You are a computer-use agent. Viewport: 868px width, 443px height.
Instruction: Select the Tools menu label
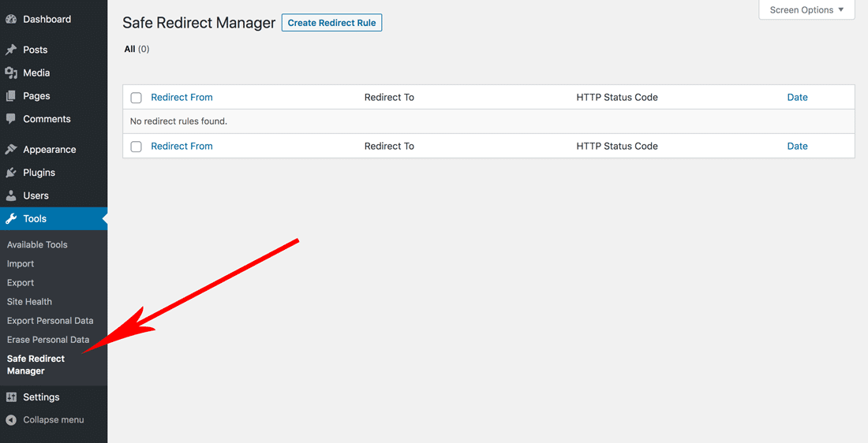tap(34, 219)
